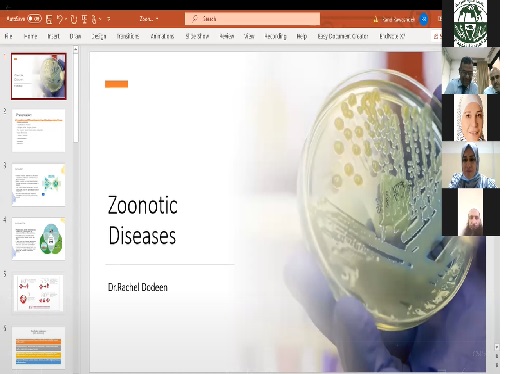The image size is (506, 374).
Task: Open the Help tab
Action: tap(302, 36)
